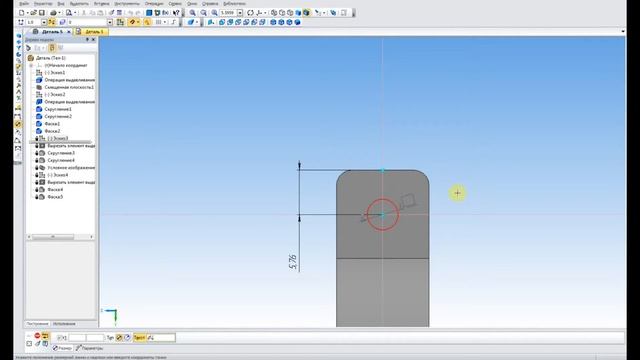The height and width of the screenshot is (360, 640).
Task: Switch to the Параметры tab at the bottom
Action: pos(90,348)
